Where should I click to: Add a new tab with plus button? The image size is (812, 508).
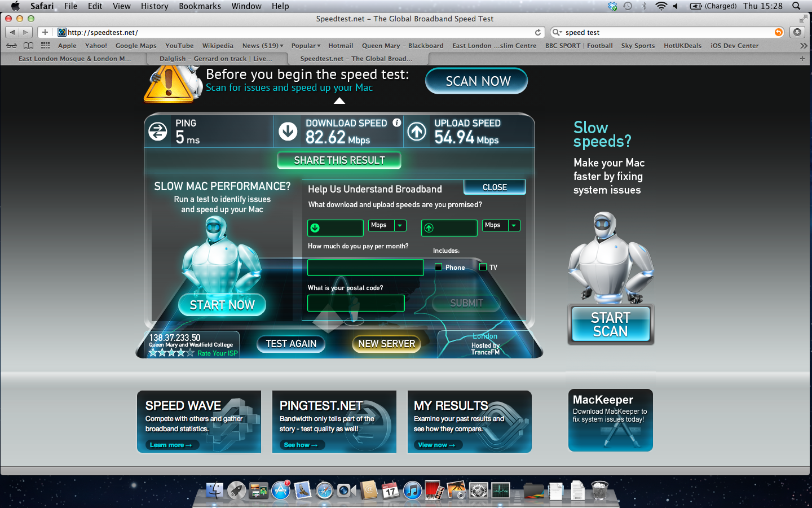click(x=802, y=59)
